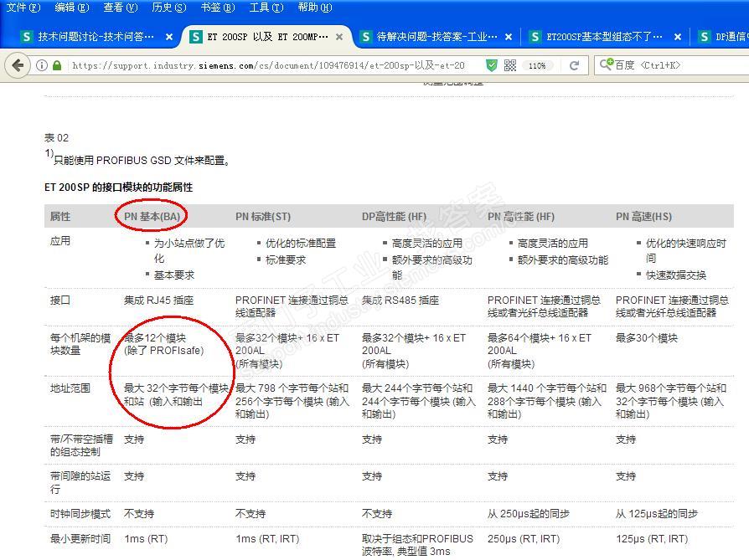Close the ET200SP基本型组态不了 tab

pos(678,37)
